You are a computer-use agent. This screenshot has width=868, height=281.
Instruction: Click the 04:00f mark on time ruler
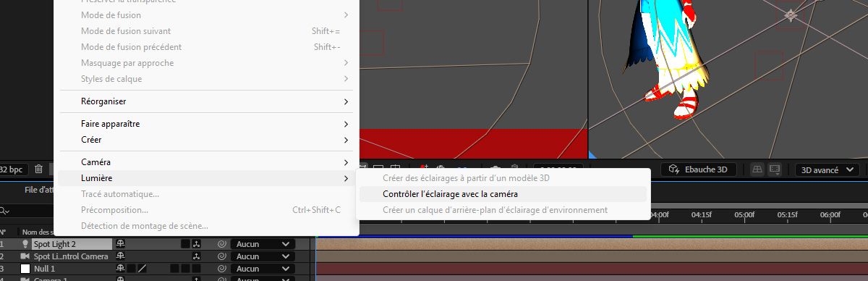[x=659, y=215]
